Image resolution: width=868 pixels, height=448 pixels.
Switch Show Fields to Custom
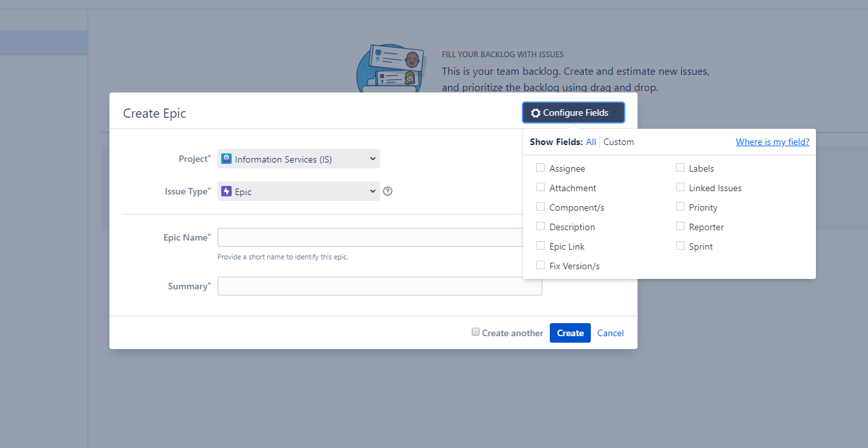[x=619, y=142]
